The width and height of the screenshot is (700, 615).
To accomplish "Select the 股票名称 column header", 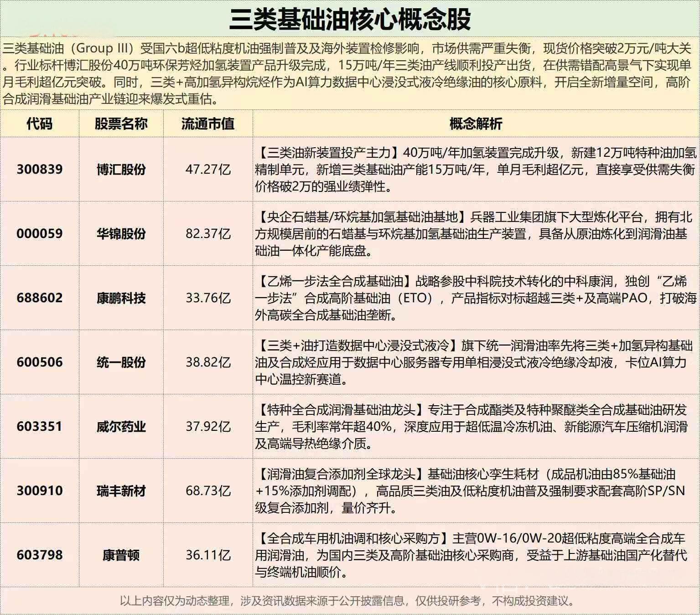I will tap(121, 124).
